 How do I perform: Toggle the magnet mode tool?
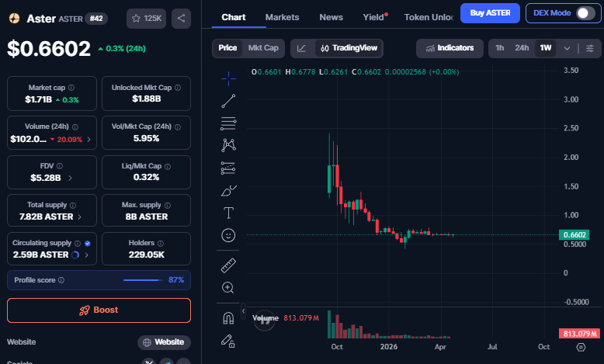tap(228, 318)
